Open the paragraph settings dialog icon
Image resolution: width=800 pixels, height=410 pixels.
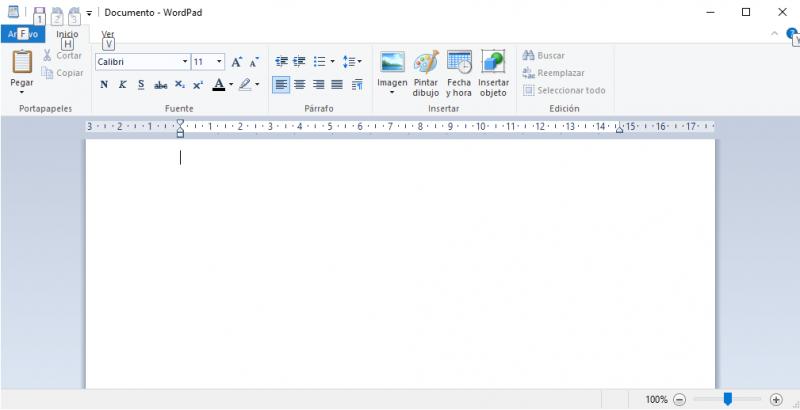[x=357, y=85]
